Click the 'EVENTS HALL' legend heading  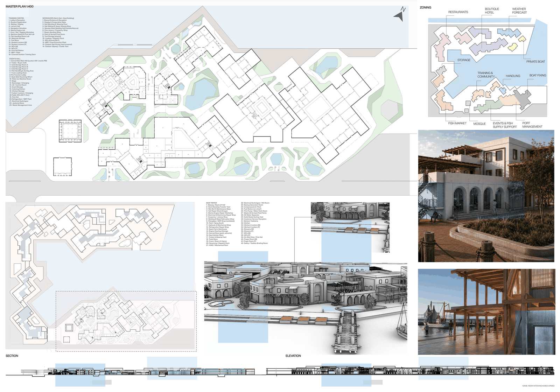coord(15,59)
